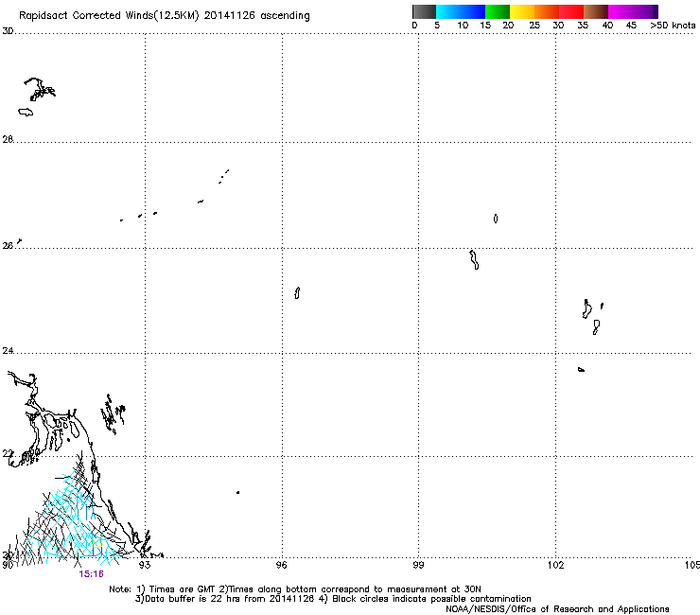
Task: Click the 102 longitude axis label
Action: tap(556, 565)
